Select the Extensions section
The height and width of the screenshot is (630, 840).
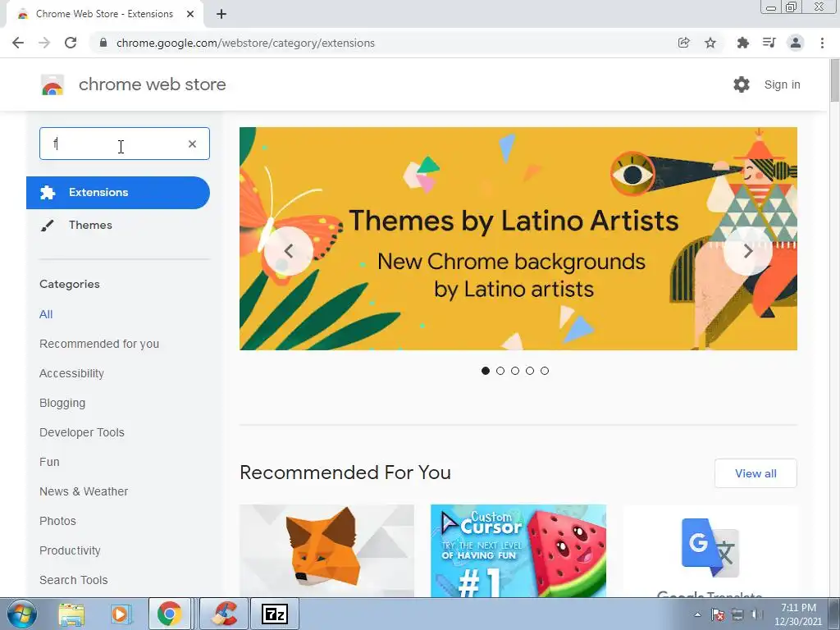click(x=118, y=193)
